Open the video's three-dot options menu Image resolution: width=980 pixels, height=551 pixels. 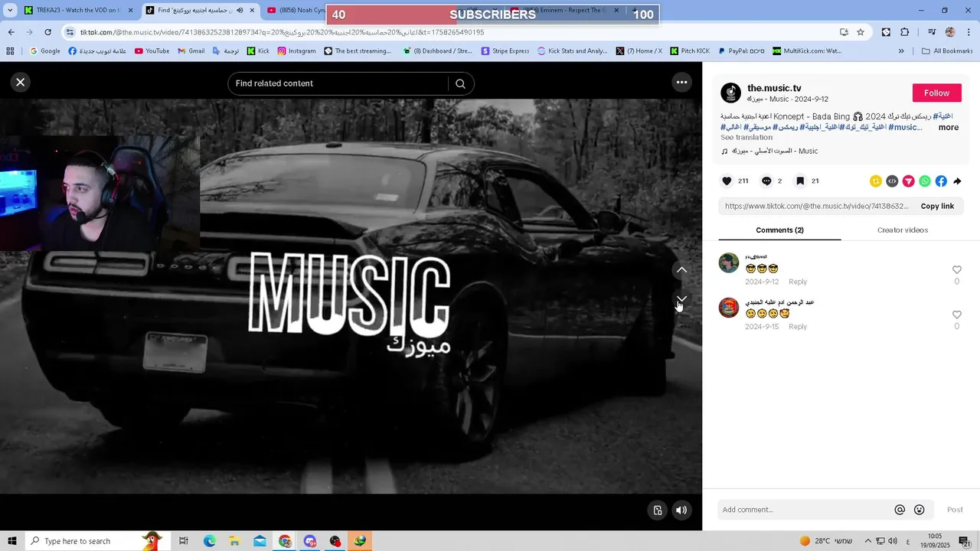[x=681, y=82]
